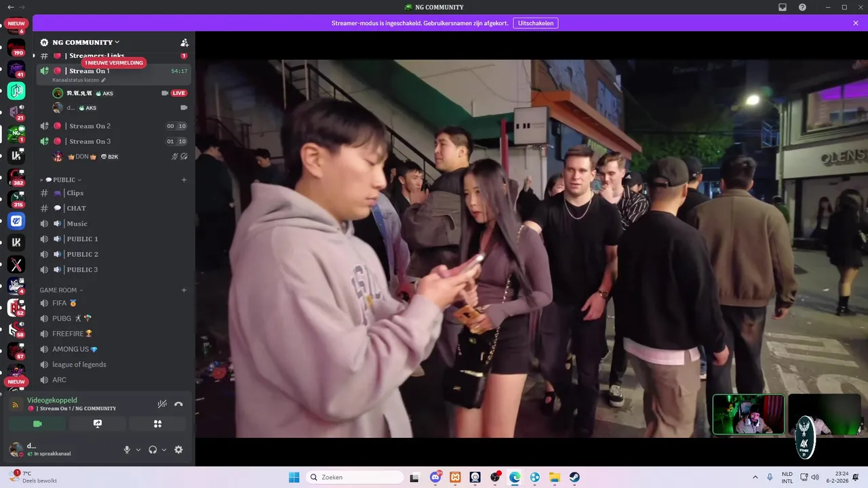Turn off the camera with the green video button
This screenshot has height=488, width=868.
37,424
